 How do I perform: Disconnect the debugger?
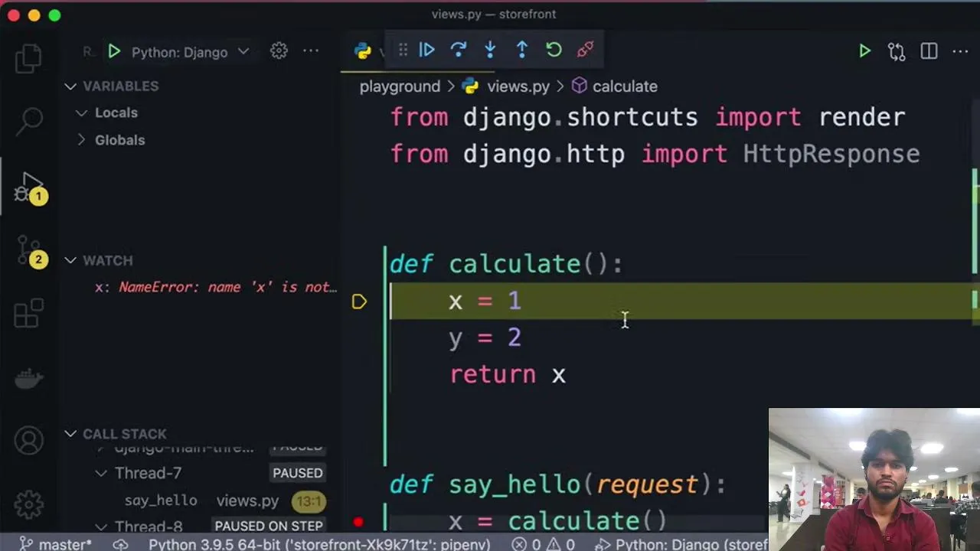(586, 51)
